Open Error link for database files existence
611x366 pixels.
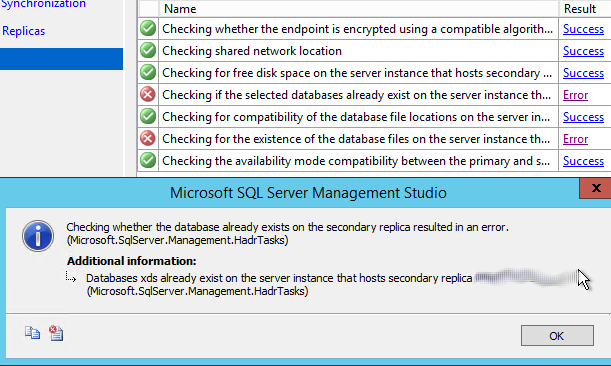pyautogui.click(x=575, y=139)
